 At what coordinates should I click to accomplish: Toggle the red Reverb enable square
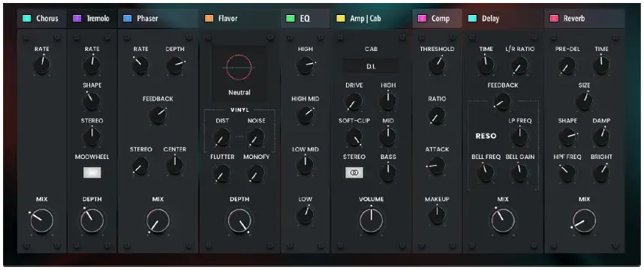point(554,19)
